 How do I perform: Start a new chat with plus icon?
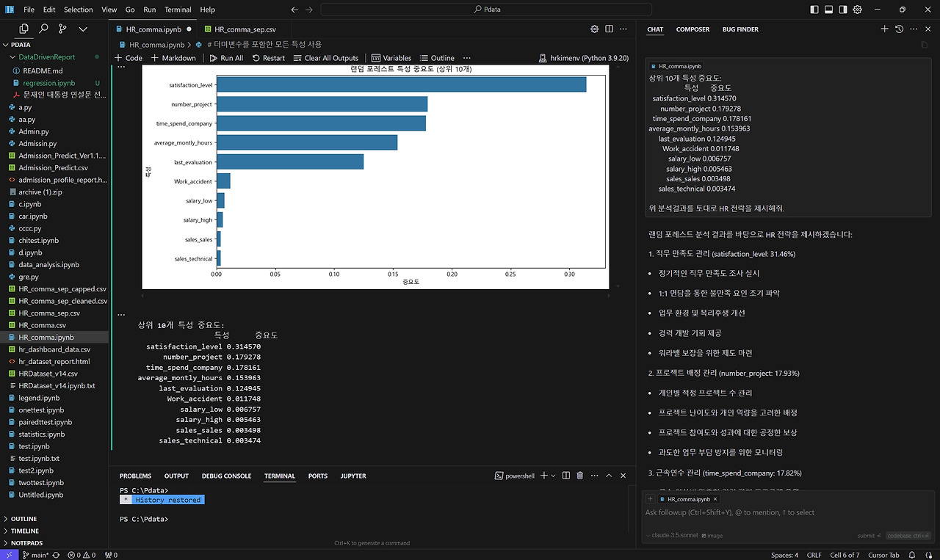(x=884, y=29)
